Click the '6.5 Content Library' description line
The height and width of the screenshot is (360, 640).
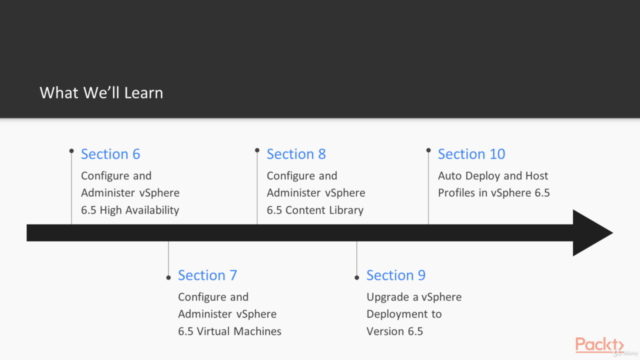coord(315,210)
